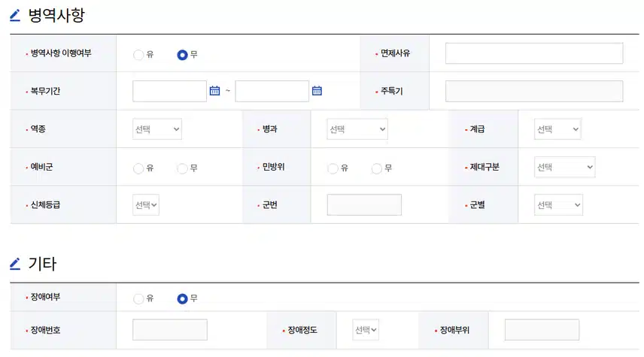644x357 pixels.
Task: Focus the 장애부위 input field
Action: pos(542,330)
